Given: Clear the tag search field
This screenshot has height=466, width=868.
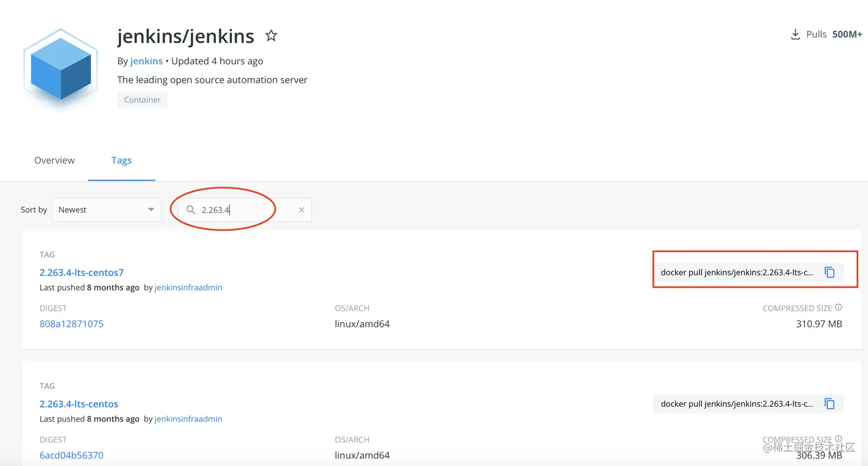Looking at the screenshot, I should coord(301,210).
